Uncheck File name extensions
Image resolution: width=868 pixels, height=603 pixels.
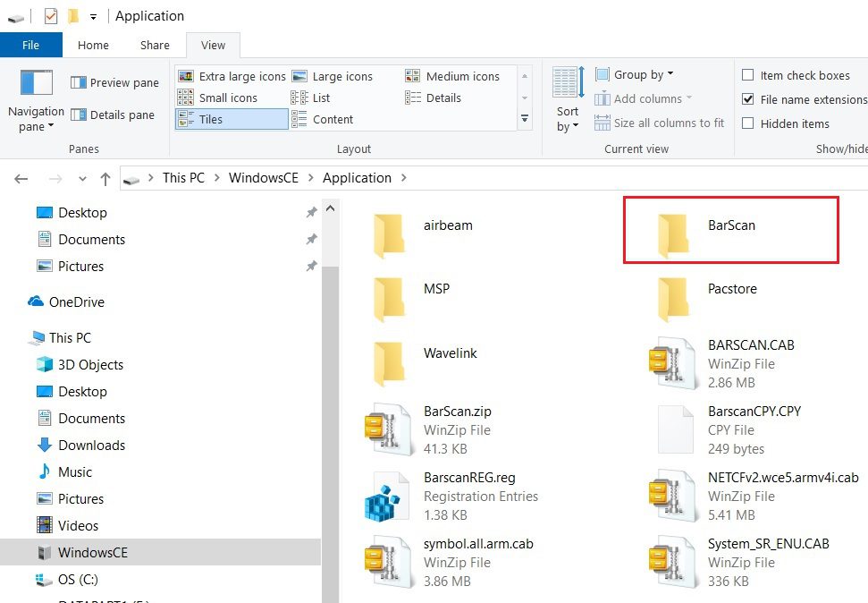tap(748, 99)
